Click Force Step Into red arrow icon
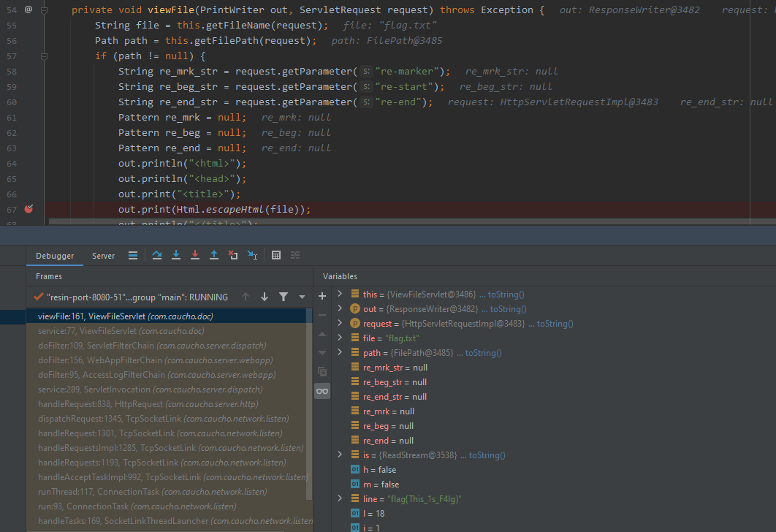 coord(195,255)
